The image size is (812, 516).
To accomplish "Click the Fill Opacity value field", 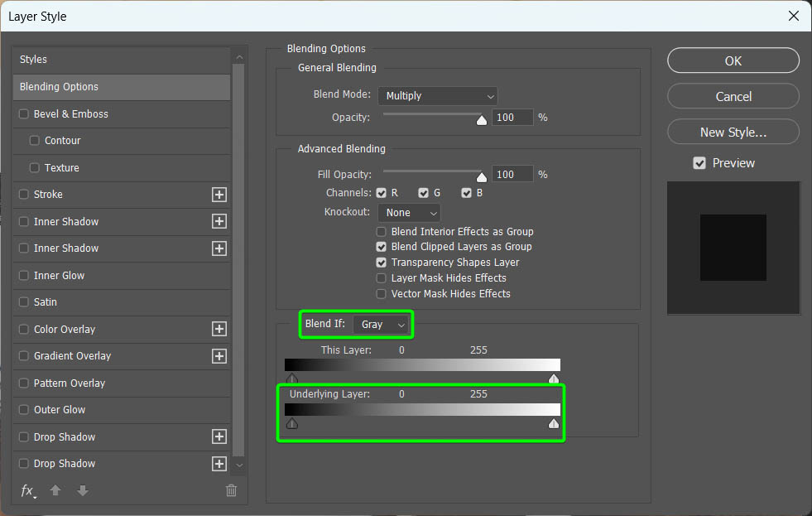I will pyautogui.click(x=512, y=175).
